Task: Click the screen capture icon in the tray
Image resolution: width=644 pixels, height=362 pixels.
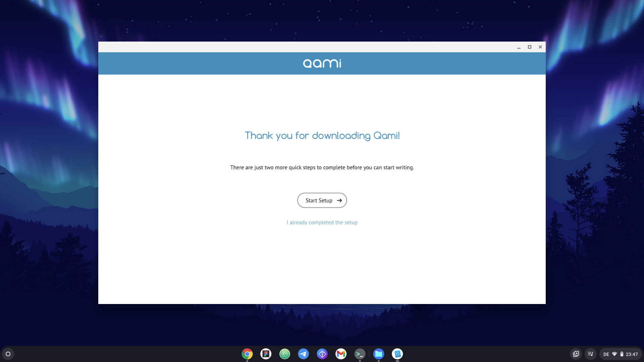Action: click(x=576, y=354)
